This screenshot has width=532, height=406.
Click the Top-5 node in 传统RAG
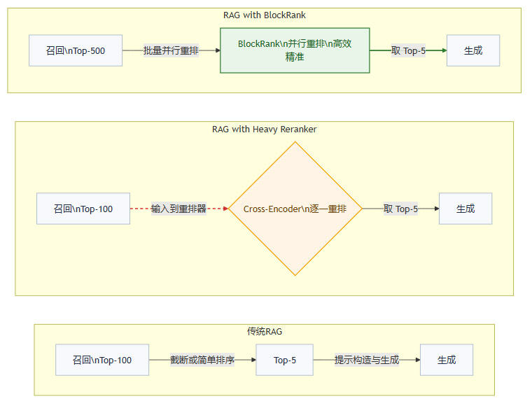pyautogui.click(x=284, y=360)
